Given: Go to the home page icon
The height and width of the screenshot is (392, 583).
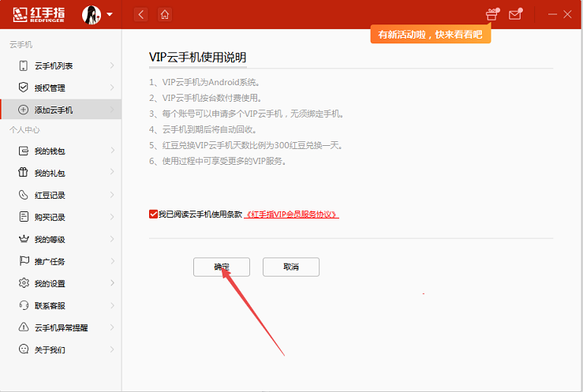Looking at the screenshot, I should click(x=165, y=15).
